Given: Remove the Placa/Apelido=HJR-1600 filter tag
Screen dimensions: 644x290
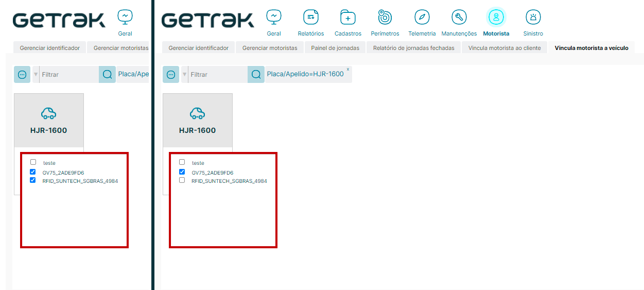Looking at the screenshot, I should [347, 69].
